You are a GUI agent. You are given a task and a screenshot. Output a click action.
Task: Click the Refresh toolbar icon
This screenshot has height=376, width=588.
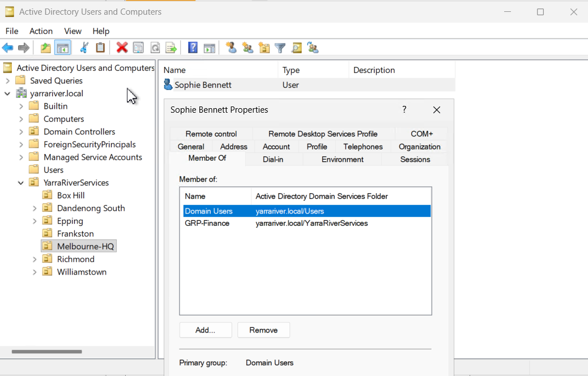[x=155, y=48]
